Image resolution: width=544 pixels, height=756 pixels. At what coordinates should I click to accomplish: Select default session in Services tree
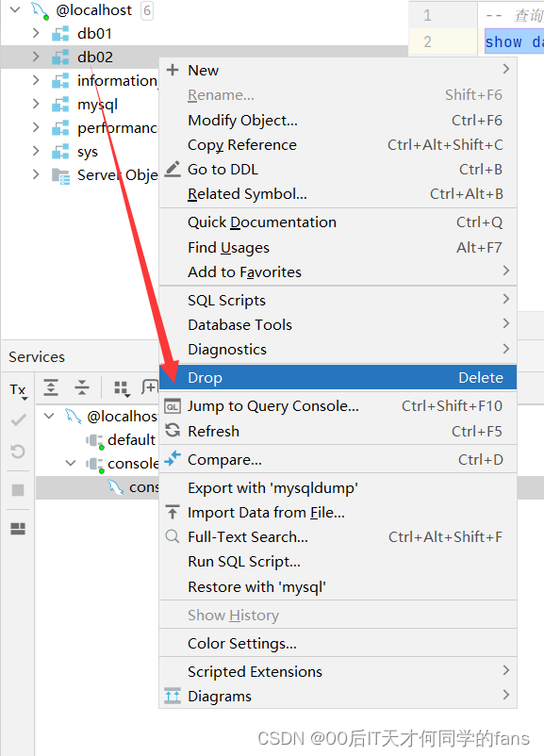point(131,439)
